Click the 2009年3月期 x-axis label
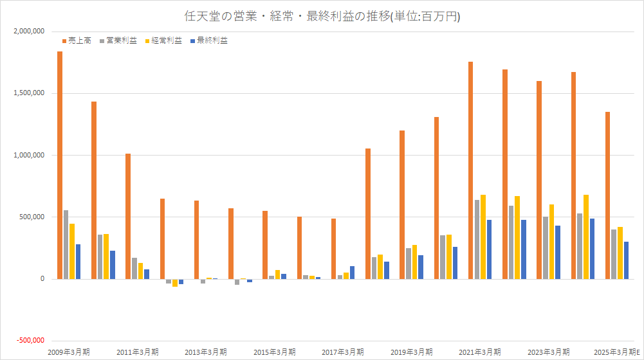 (x=69, y=352)
